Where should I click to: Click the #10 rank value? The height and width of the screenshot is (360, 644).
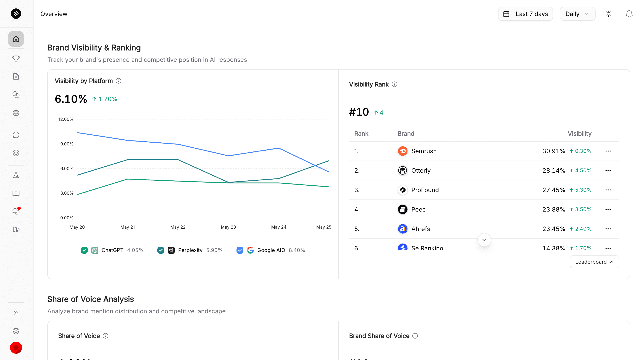(x=359, y=112)
